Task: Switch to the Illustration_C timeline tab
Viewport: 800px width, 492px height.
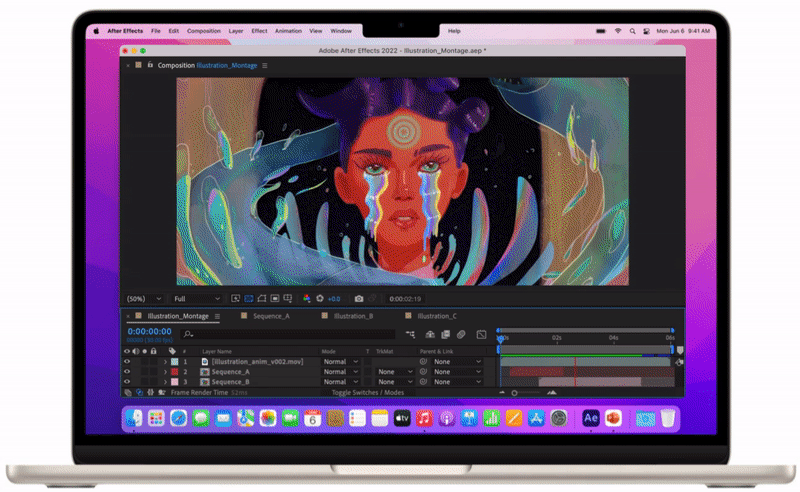Action: pos(437,316)
